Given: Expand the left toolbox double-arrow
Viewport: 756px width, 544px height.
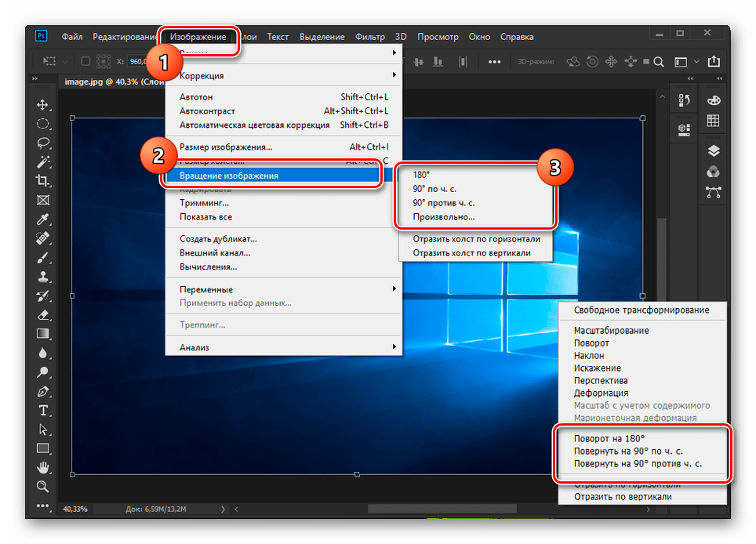Looking at the screenshot, I should (35, 78).
